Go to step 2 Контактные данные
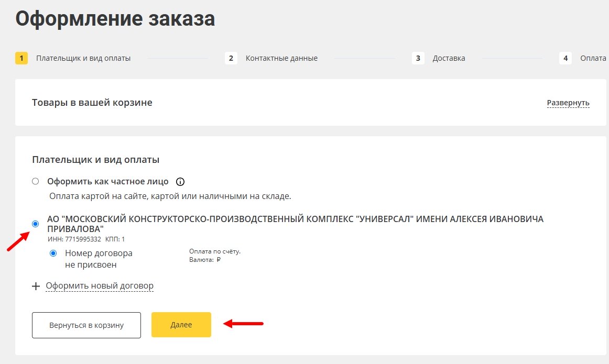 [x=271, y=58]
